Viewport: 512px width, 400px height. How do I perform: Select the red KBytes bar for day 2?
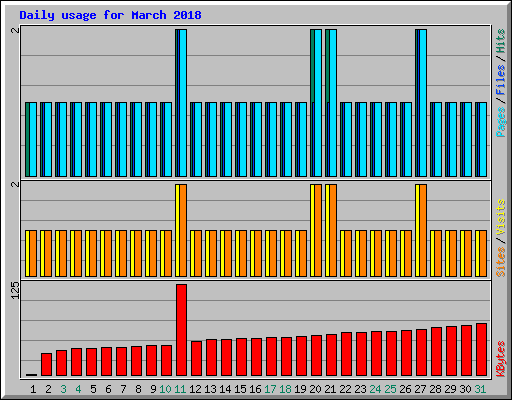pos(46,364)
